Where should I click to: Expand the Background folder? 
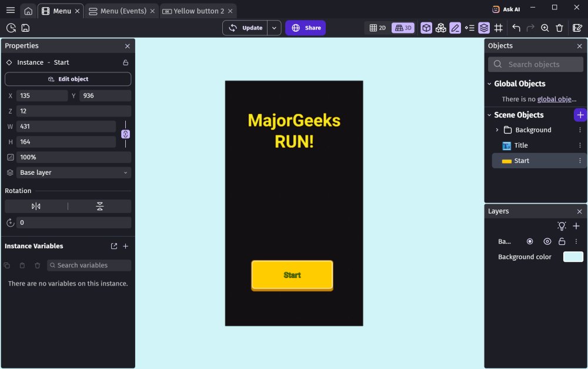[x=497, y=130]
